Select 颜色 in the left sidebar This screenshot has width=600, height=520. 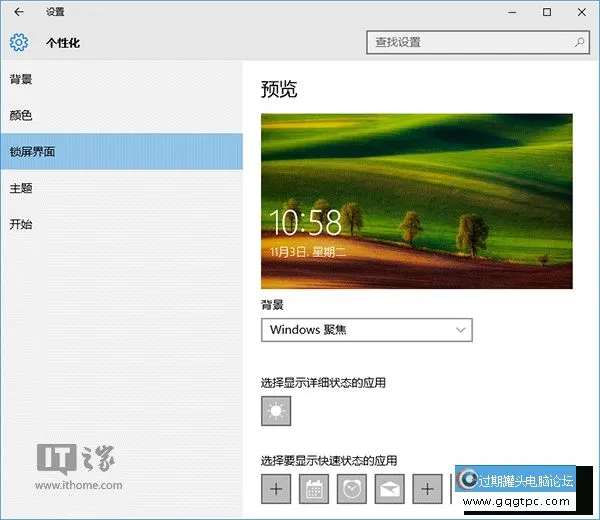coord(21,116)
